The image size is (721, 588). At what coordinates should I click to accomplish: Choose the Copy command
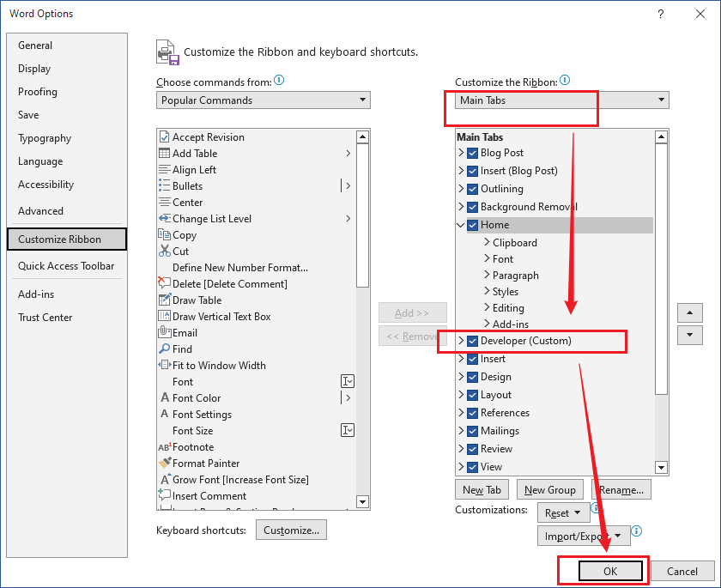[x=256, y=235]
